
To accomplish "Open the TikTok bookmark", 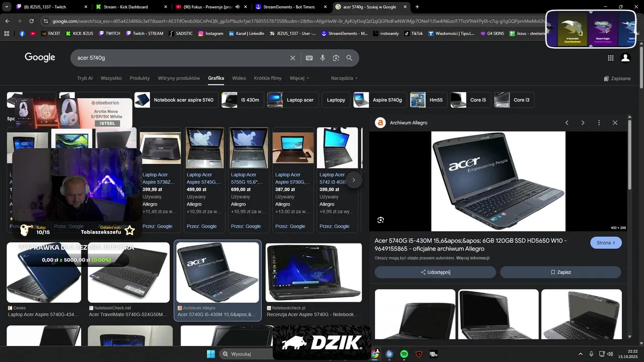I will (414, 33).
